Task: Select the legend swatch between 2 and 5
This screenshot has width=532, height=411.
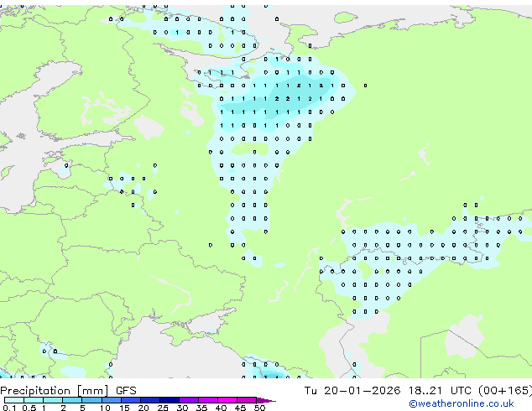Action: [x=72, y=400]
